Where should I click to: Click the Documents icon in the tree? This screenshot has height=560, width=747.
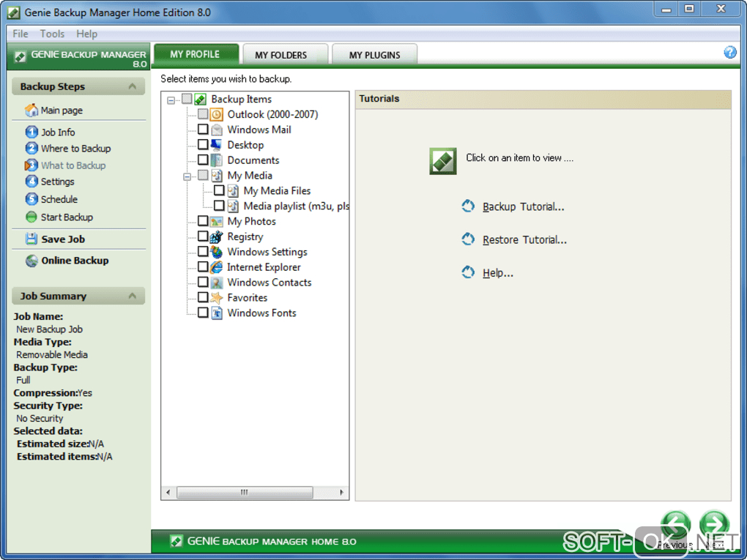pos(217,160)
